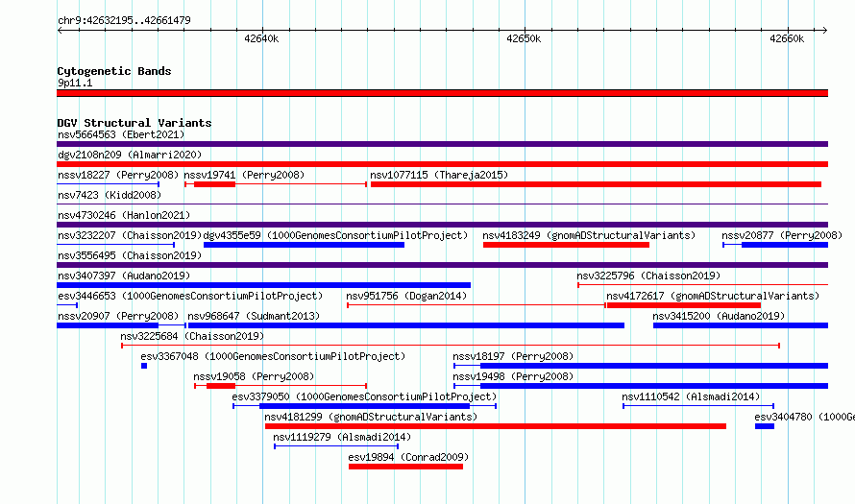Select the esv19894 (Conrad2009) label
The height and width of the screenshot is (504, 855).
tap(408, 457)
